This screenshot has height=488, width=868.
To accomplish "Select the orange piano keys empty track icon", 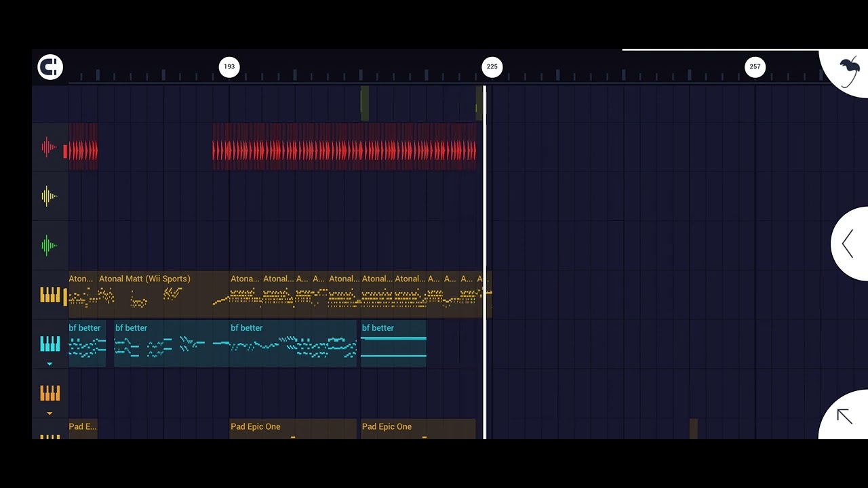I will click(50, 393).
